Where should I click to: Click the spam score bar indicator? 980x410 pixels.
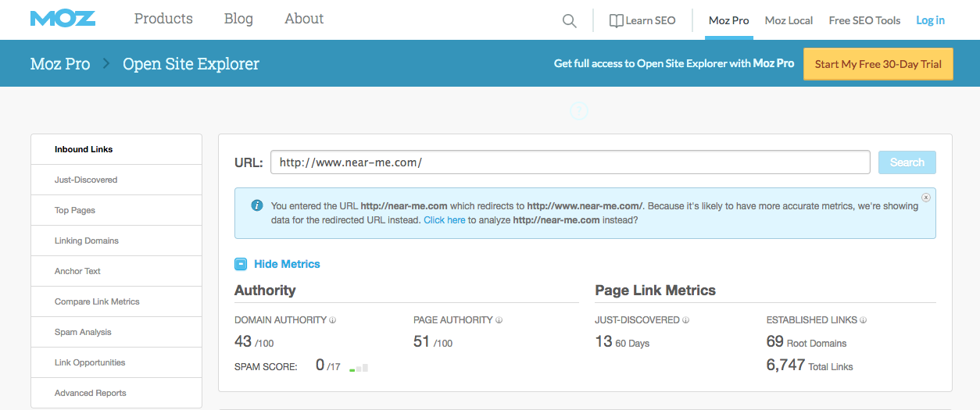pyautogui.click(x=359, y=367)
